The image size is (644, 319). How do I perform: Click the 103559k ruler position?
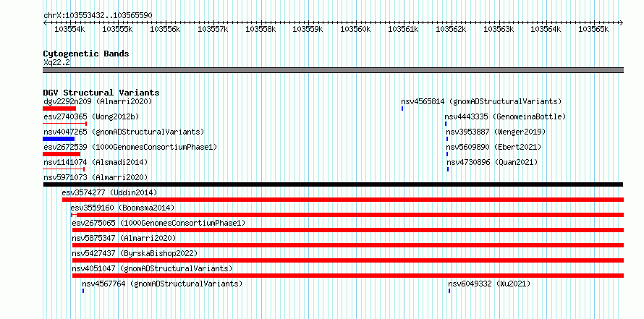[x=308, y=29]
